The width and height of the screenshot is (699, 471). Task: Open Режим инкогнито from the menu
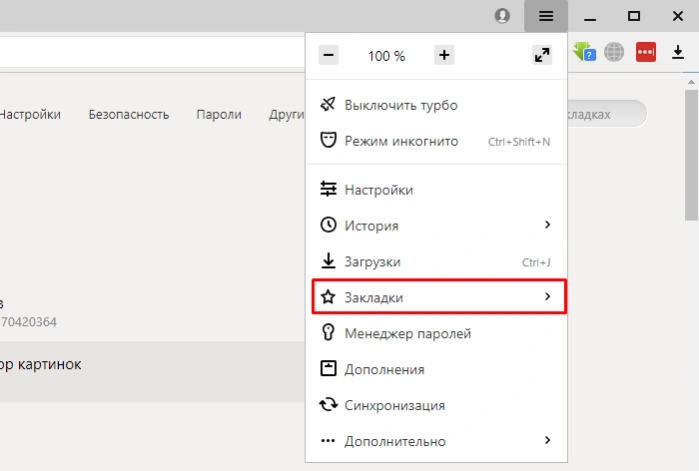[436, 141]
